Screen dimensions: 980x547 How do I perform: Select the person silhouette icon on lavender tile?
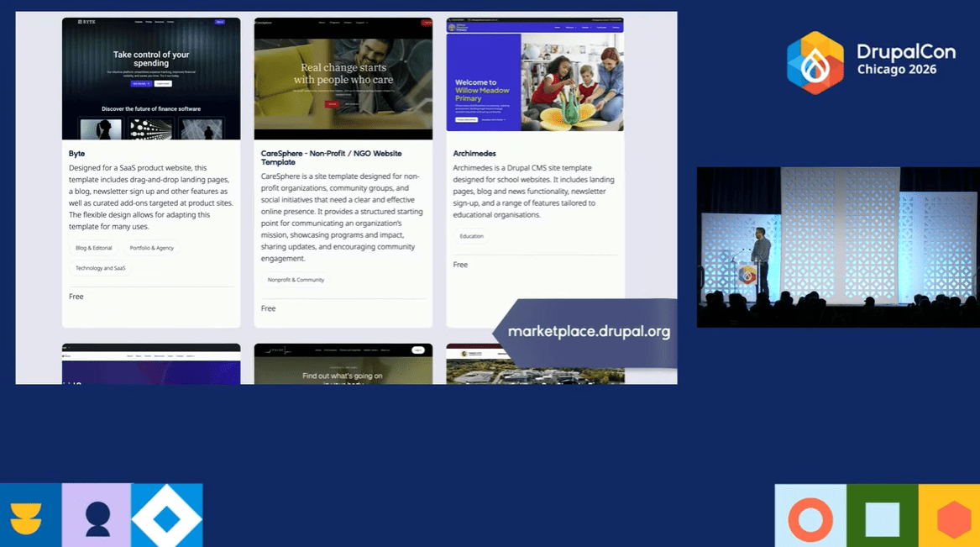(x=97, y=515)
